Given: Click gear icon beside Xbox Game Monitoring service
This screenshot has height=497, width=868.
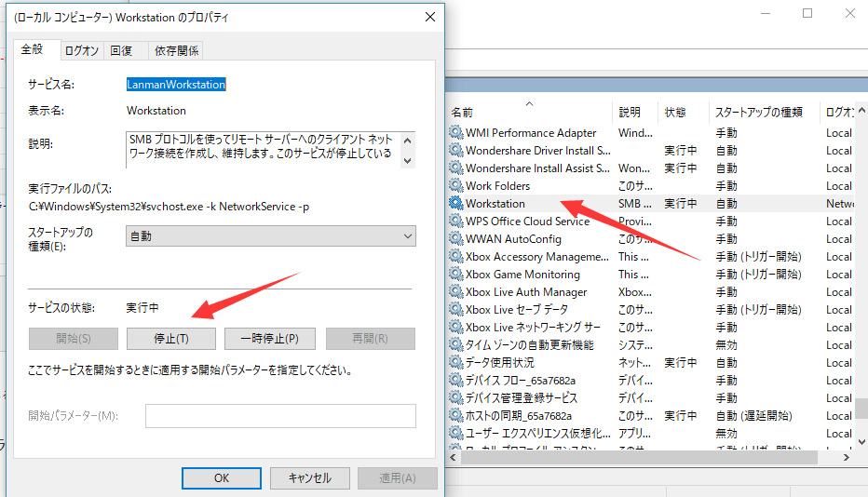Looking at the screenshot, I should click(x=455, y=274).
